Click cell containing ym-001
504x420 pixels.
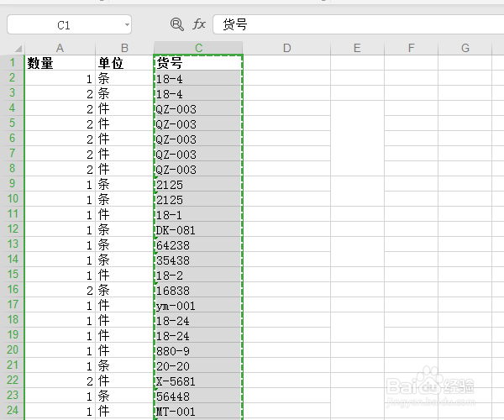point(198,305)
